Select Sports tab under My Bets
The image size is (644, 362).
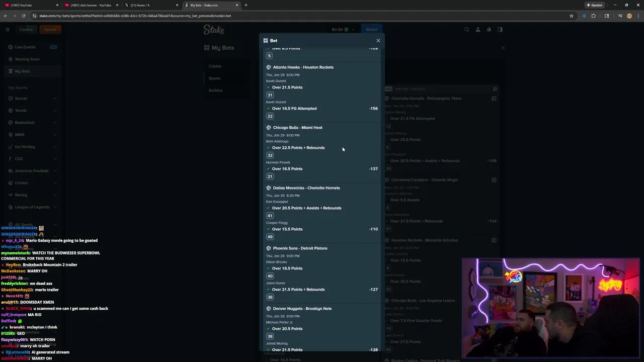215,78
